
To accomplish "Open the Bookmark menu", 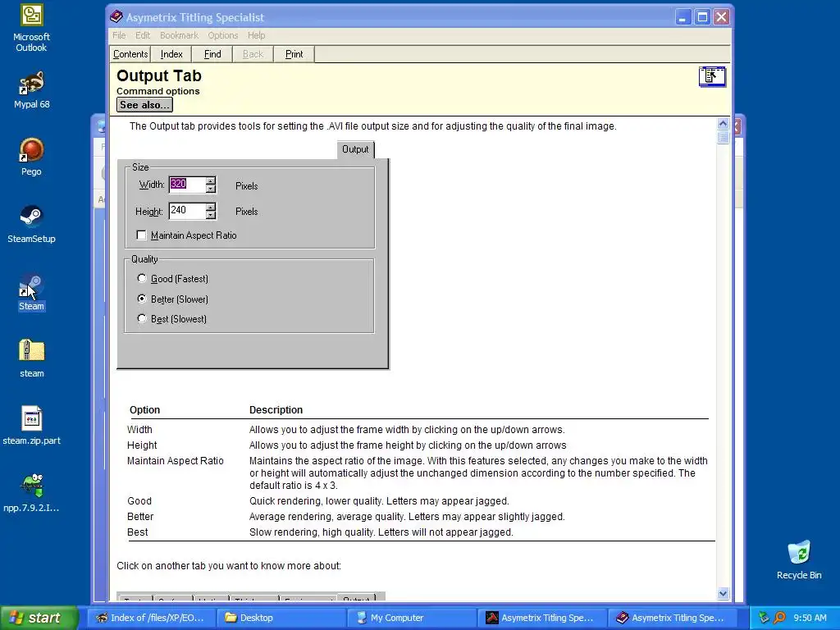I will click(179, 35).
